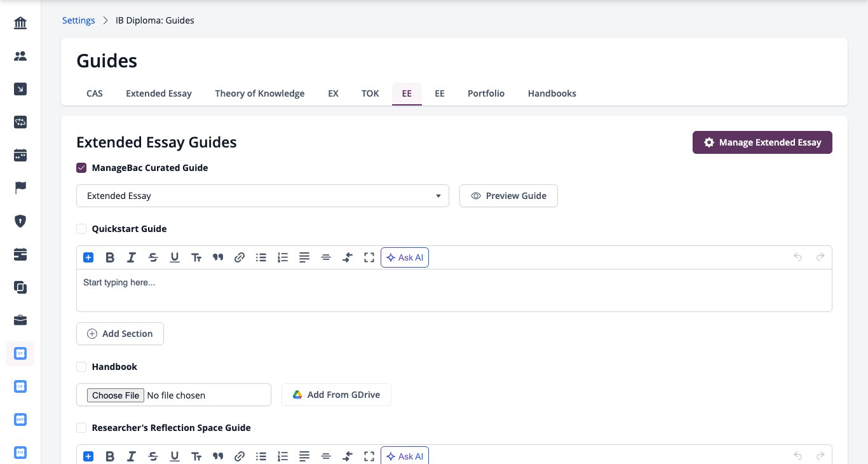Enable Researcher's Reflection Space Guide checkbox
This screenshot has width=868, height=464.
click(x=81, y=428)
